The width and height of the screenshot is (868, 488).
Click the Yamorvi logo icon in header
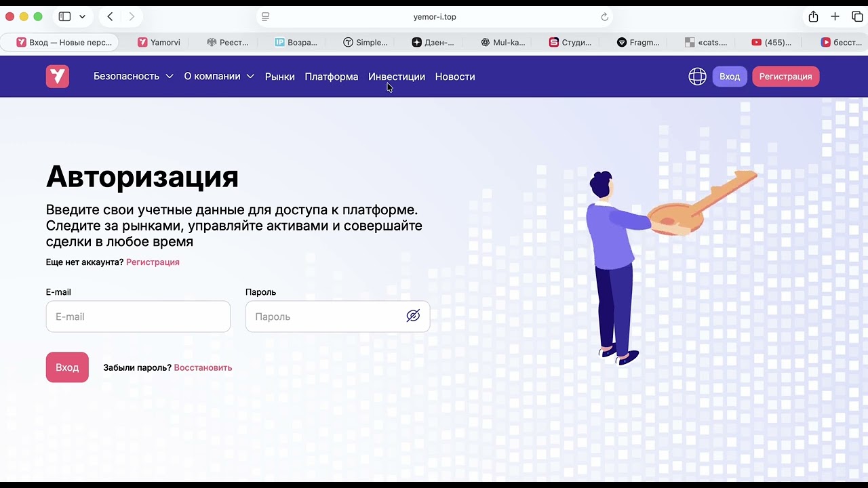pyautogui.click(x=58, y=77)
